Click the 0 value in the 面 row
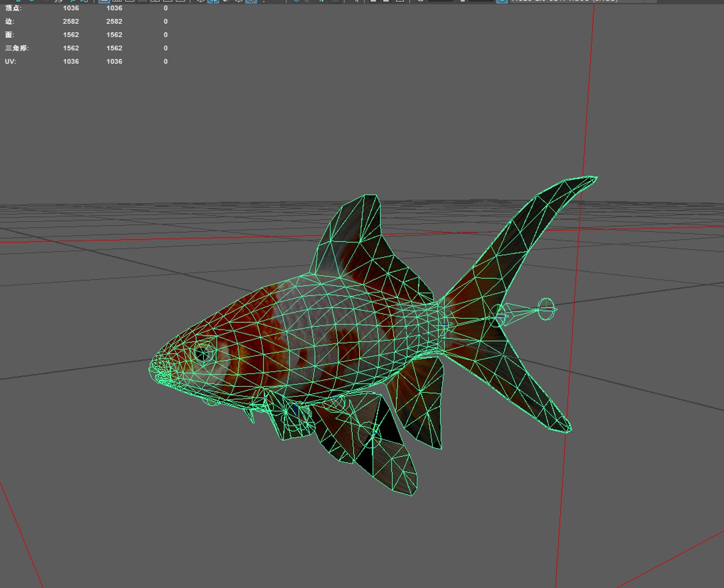 pyautogui.click(x=165, y=35)
